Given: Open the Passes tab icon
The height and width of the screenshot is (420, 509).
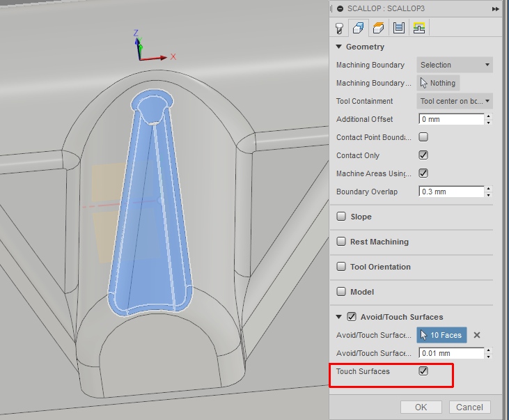Looking at the screenshot, I should 398,28.
